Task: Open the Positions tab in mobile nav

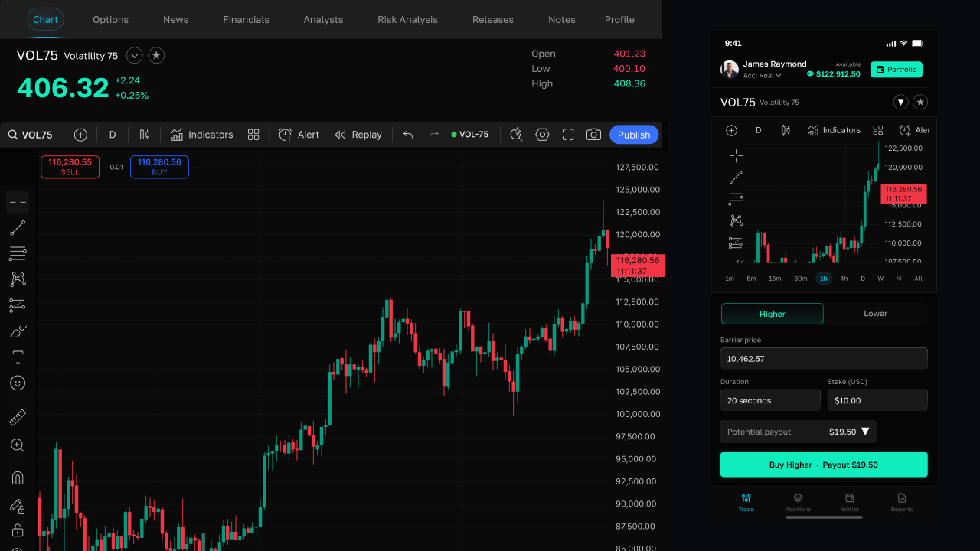Action: tap(798, 502)
